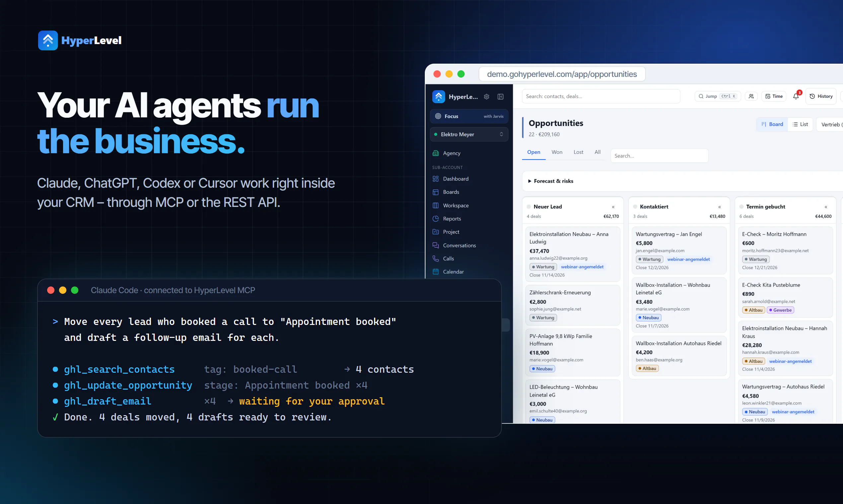Open the Time button
Screen dimensions: 843x504
pos(774,96)
